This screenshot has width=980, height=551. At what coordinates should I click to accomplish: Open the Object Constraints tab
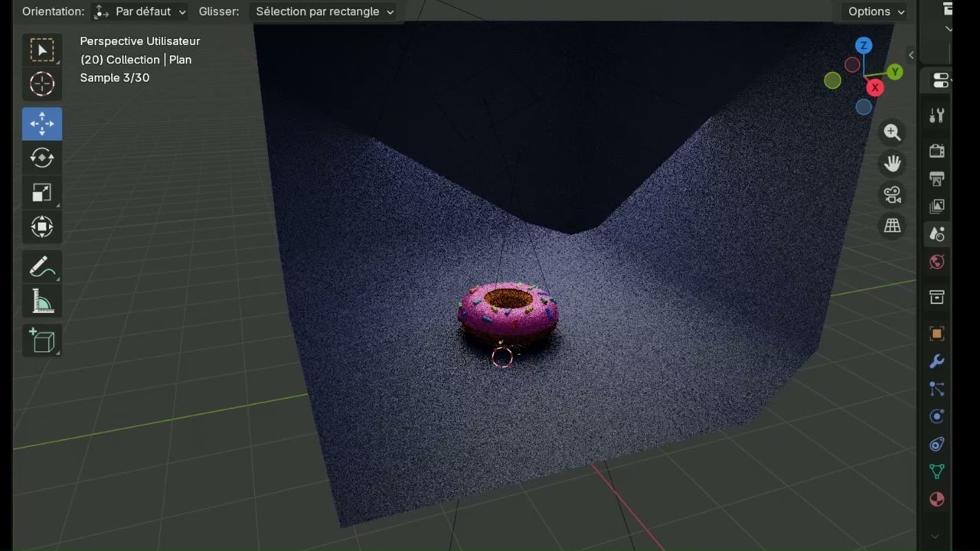[937, 444]
